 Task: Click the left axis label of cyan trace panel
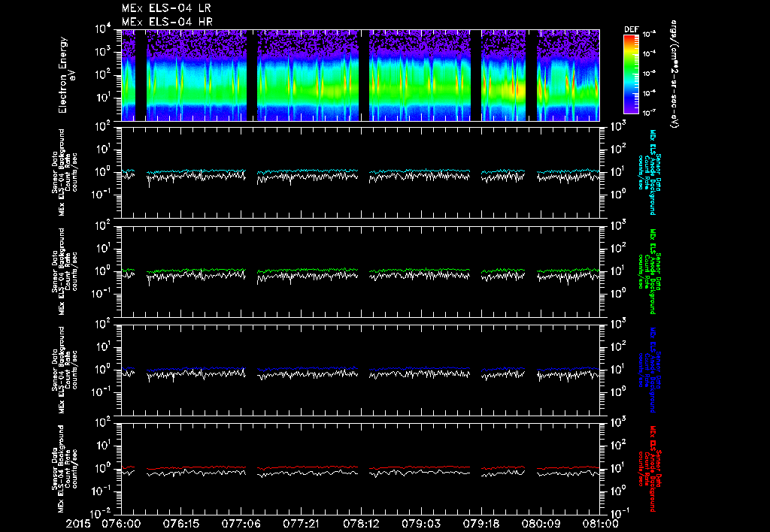pyautogui.click(x=65, y=172)
